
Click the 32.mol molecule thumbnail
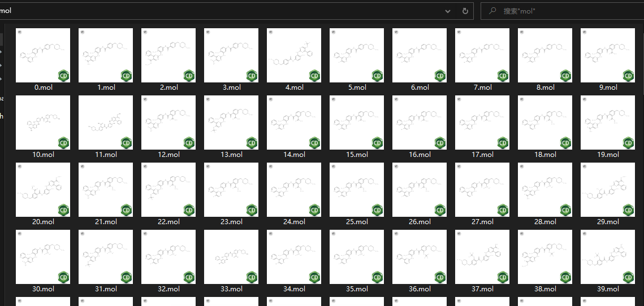click(x=168, y=257)
